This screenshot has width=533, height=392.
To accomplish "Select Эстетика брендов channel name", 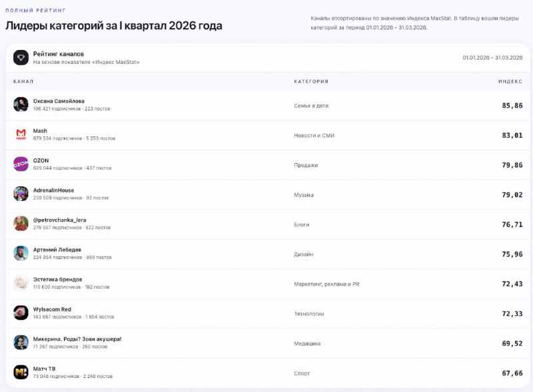I will pos(57,280).
